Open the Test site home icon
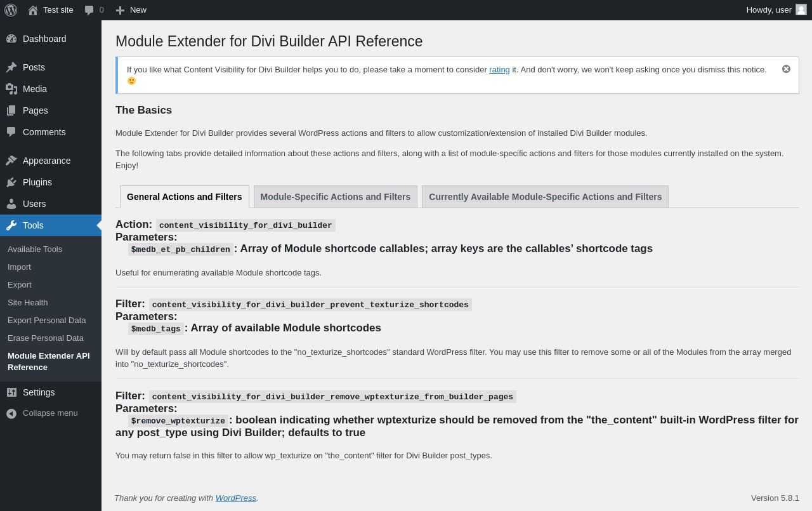The image size is (812, 511). pos(33,10)
